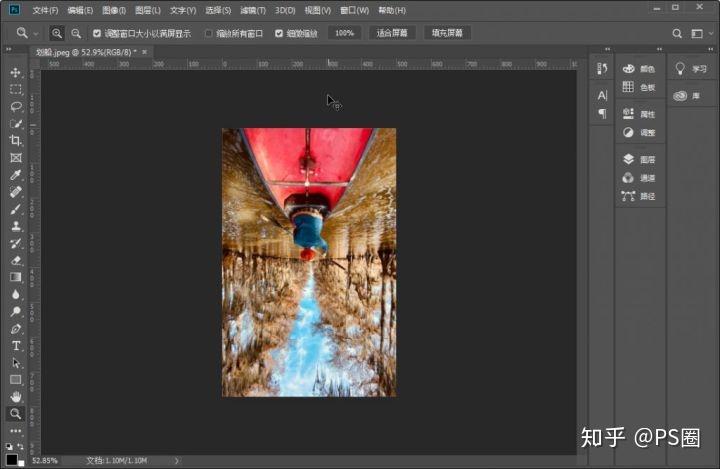
Task: Select the Eraser tool
Action: [16, 260]
